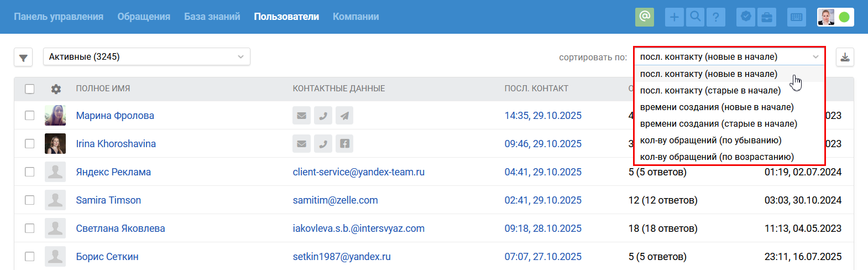Open Samira Timson user profile link
Screen dimensions: 868x270
[108, 200]
